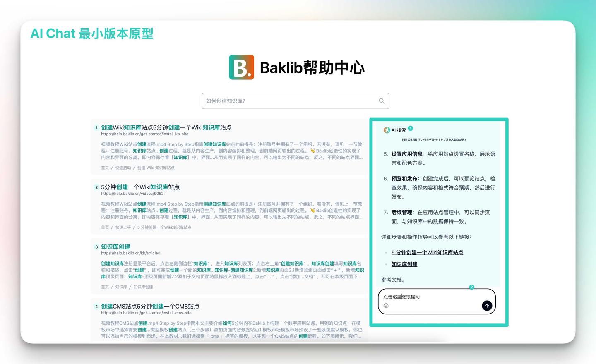Select the 快速上手 breadcrumb
Screen dimensions: 596x364
tap(123, 227)
